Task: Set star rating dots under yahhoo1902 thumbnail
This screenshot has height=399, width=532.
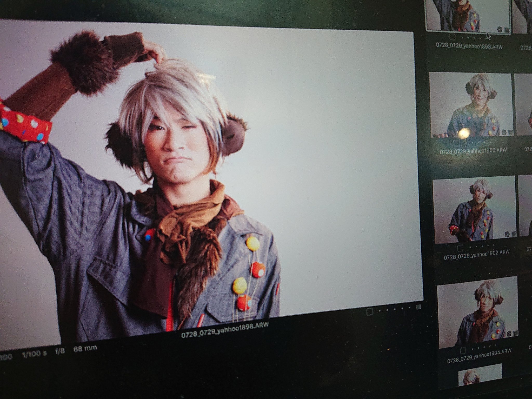Action: 482,246
